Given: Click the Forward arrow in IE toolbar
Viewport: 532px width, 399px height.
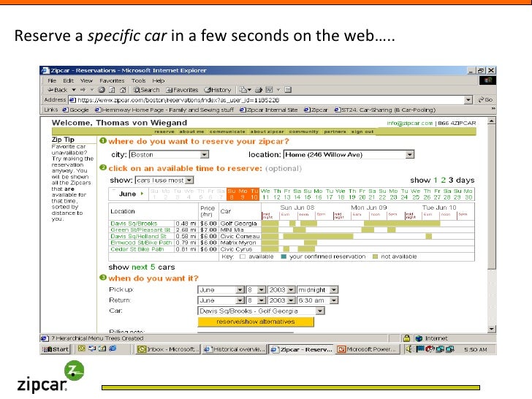Looking at the screenshot, I should [83, 90].
